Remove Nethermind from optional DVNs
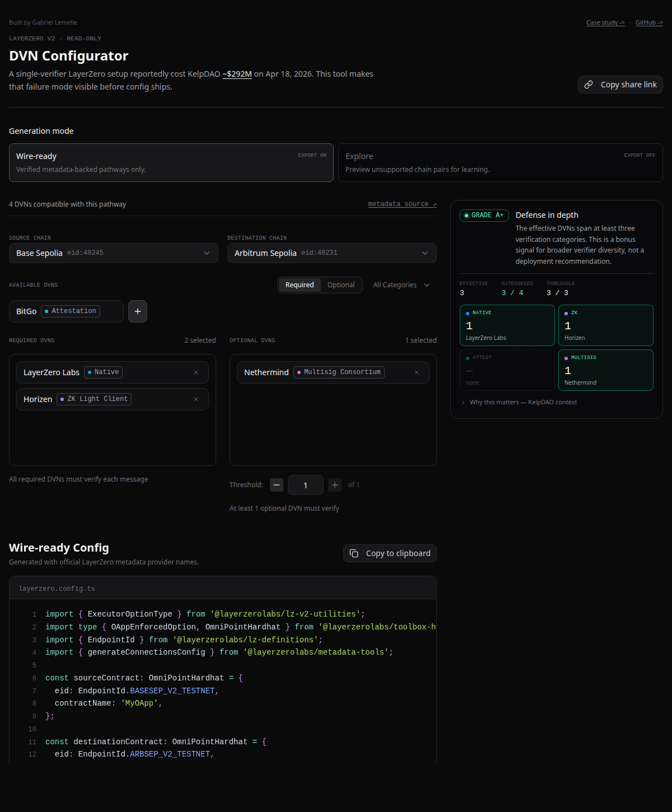The image size is (672, 812). [417, 372]
